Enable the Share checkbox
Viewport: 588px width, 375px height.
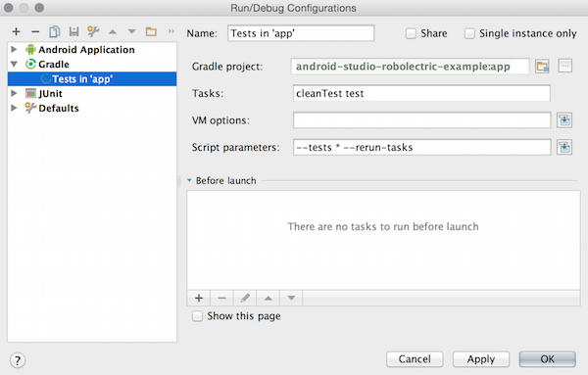pos(411,33)
